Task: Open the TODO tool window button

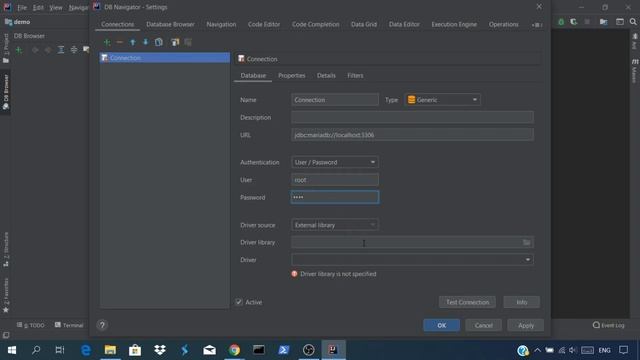Action: pyautogui.click(x=31, y=325)
